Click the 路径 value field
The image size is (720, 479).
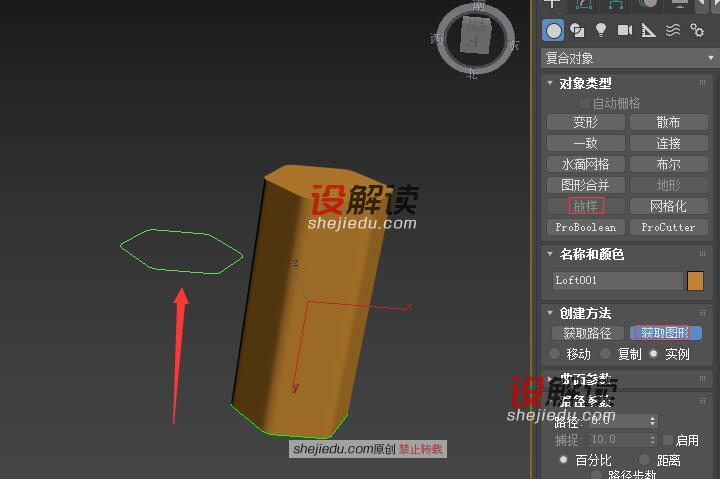click(x=617, y=421)
